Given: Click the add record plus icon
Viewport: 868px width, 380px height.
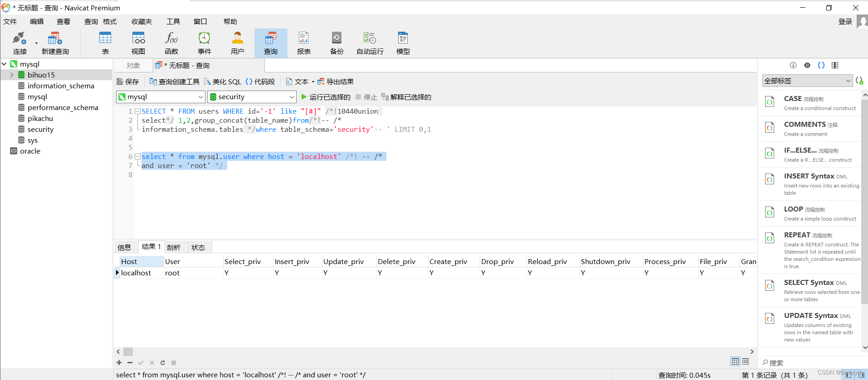Looking at the screenshot, I should point(119,362).
